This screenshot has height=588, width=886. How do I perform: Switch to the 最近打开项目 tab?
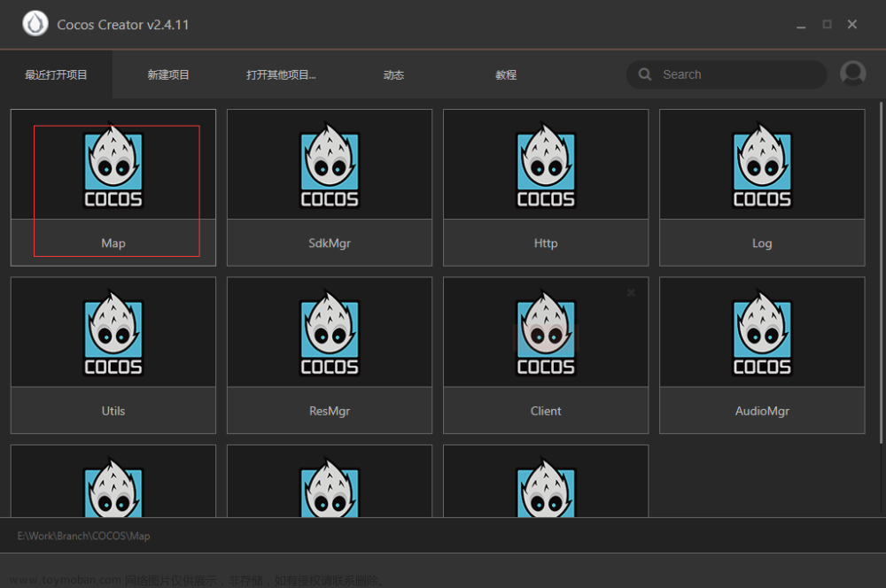coord(56,74)
